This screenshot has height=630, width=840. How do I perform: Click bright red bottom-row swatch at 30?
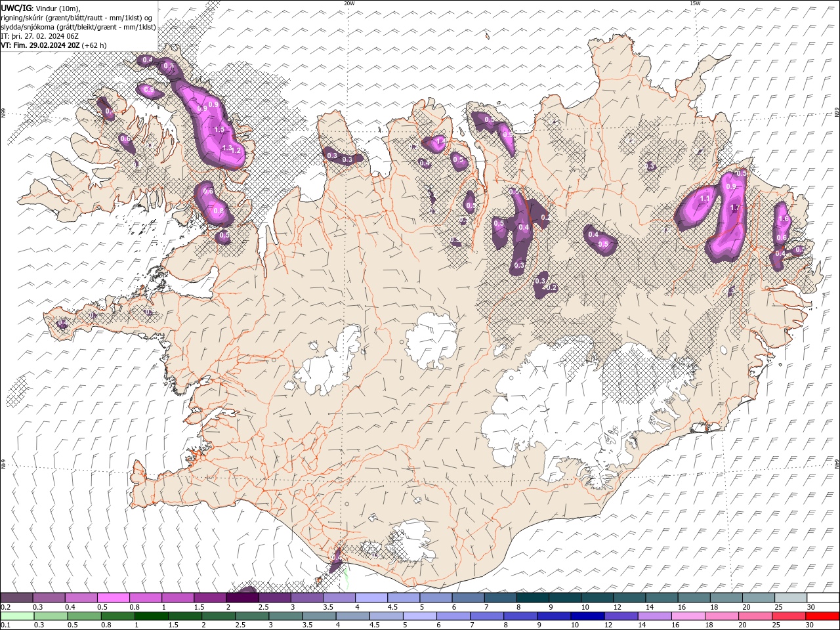[x=822, y=616]
